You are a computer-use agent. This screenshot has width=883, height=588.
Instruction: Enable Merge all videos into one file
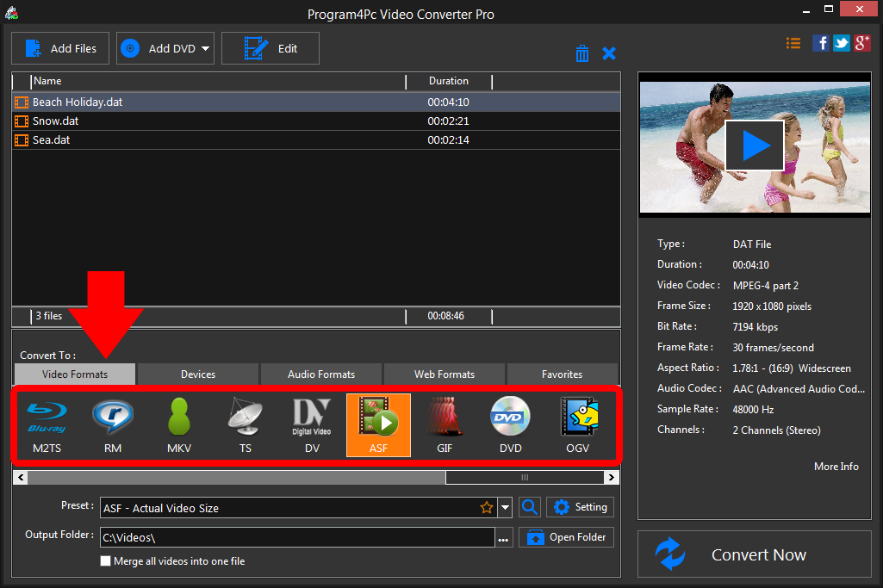click(106, 561)
